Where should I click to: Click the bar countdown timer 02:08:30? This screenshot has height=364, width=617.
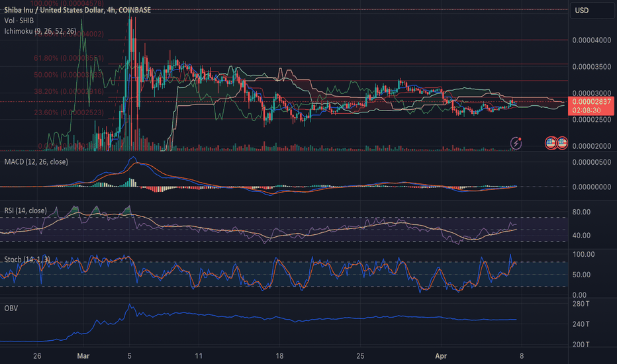tap(586, 111)
